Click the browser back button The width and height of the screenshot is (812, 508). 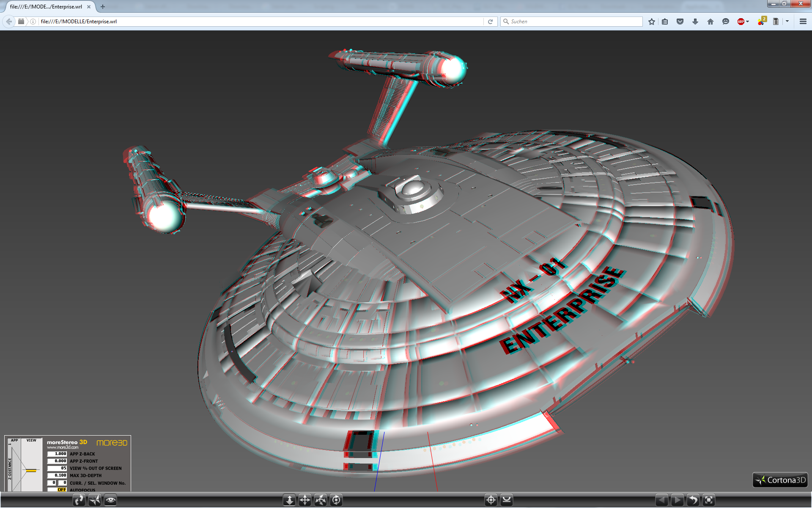[9, 21]
